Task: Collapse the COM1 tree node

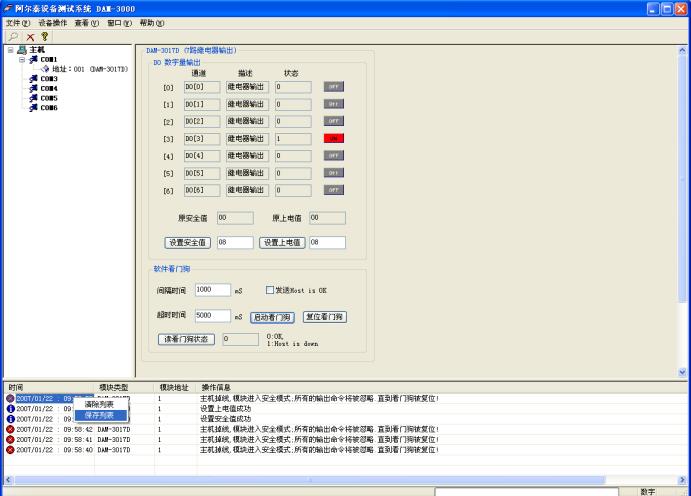Action: pyautogui.click(x=22, y=59)
